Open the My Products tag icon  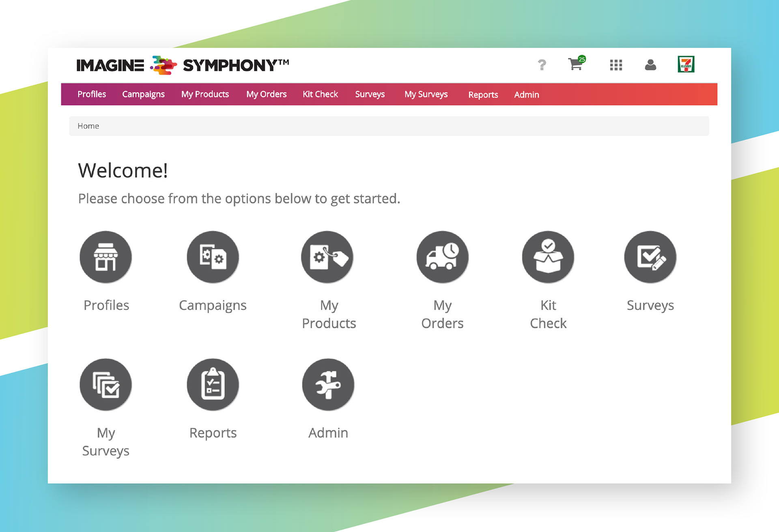(x=327, y=257)
